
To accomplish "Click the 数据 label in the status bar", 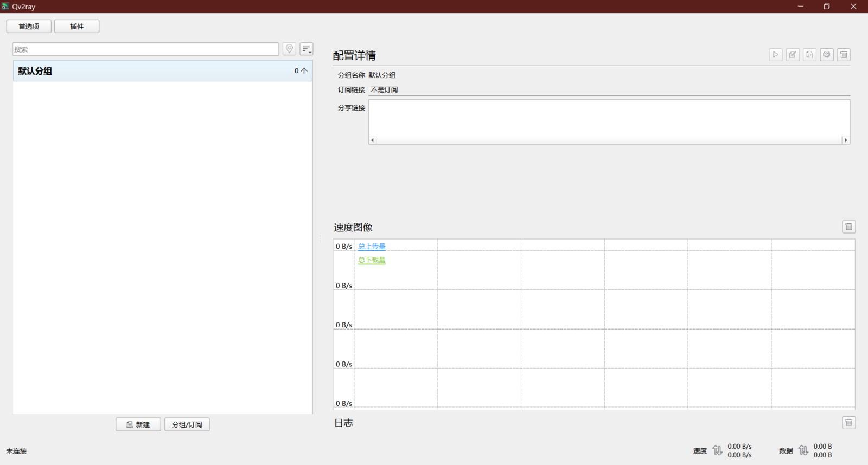I will [786, 451].
